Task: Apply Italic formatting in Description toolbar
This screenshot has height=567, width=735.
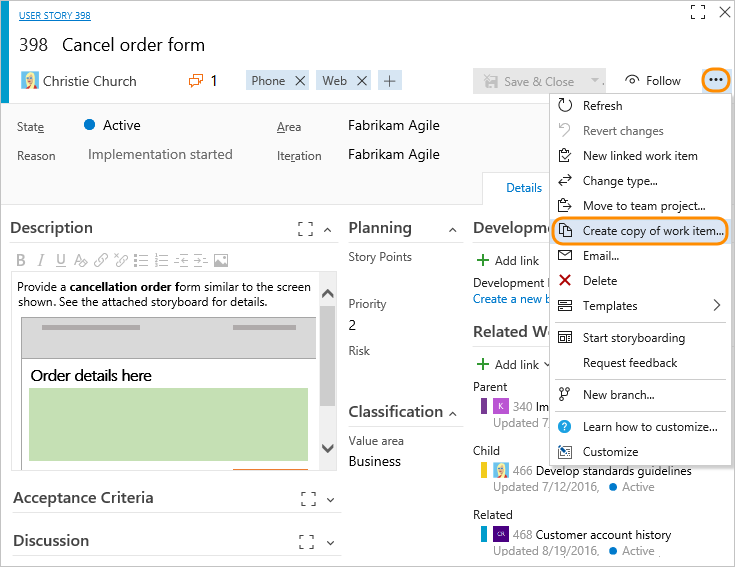Action: [41, 260]
